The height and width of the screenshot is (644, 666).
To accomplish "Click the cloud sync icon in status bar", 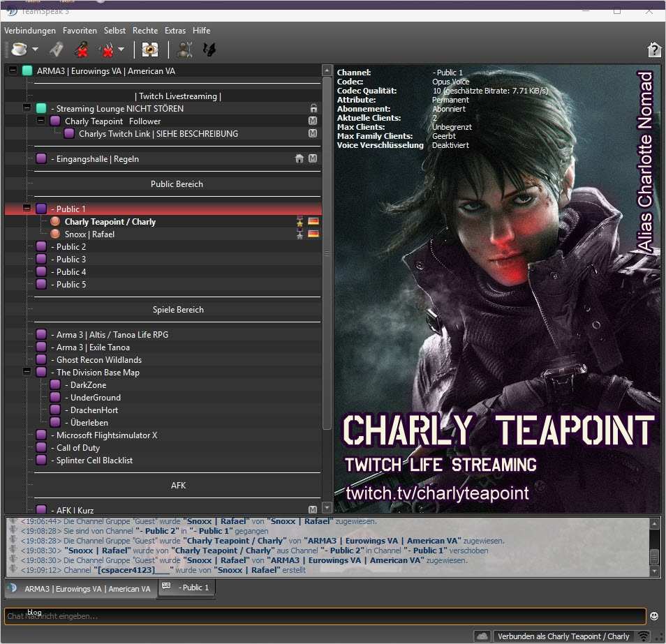I will click(482, 636).
